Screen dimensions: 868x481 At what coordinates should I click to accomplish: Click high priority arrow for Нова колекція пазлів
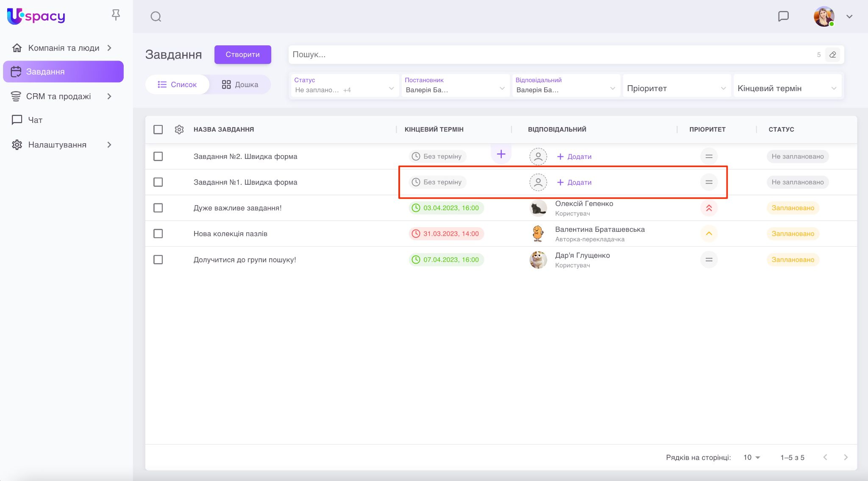(709, 234)
